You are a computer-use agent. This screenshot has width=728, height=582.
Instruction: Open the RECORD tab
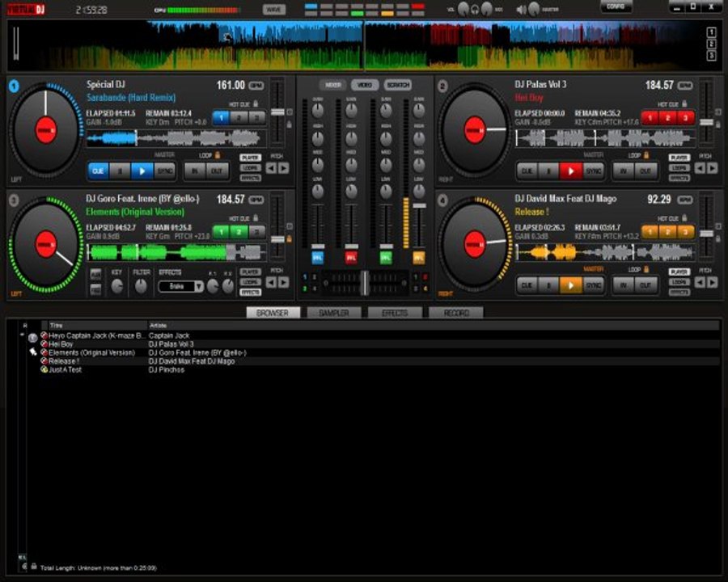point(456,313)
